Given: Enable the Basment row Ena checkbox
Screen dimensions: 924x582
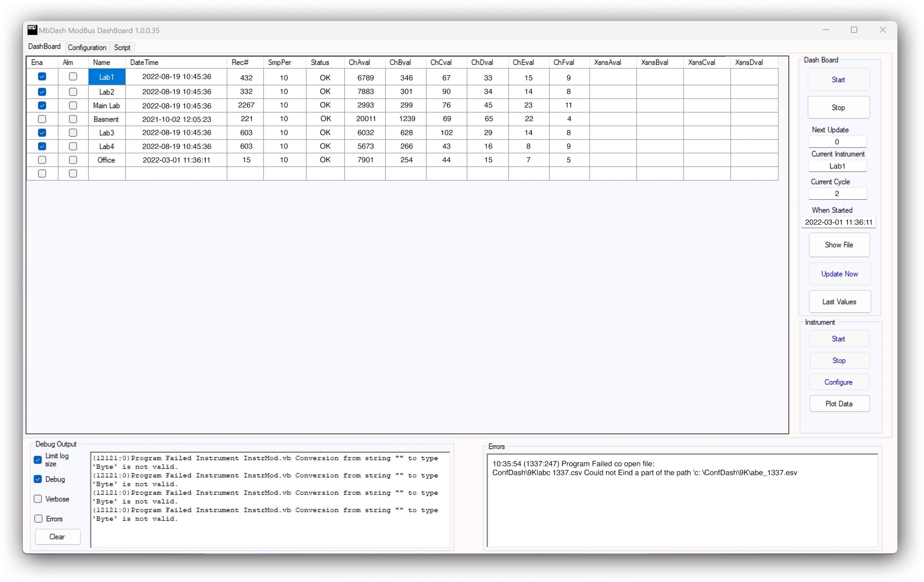Looking at the screenshot, I should 42,119.
